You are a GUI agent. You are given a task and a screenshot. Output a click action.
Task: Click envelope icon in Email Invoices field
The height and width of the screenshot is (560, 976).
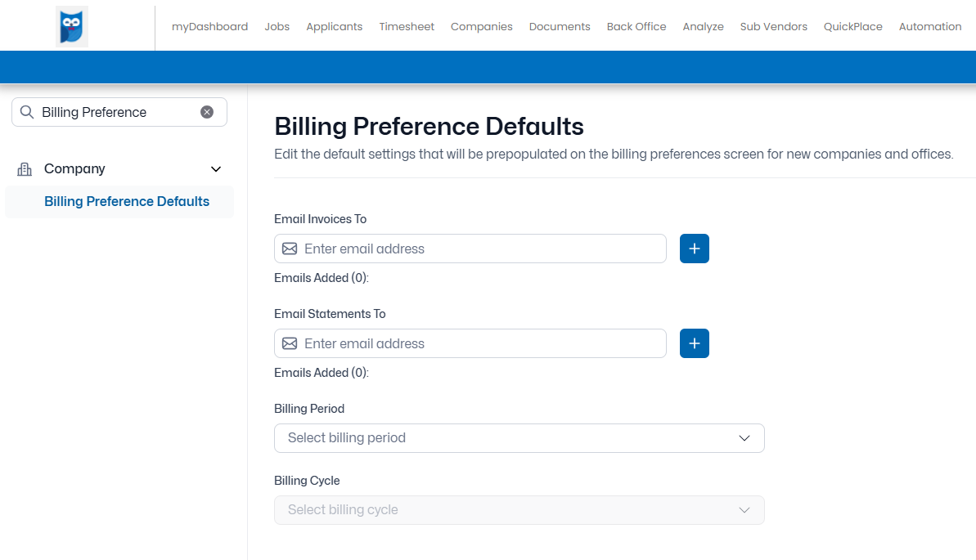click(x=290, y=249)
